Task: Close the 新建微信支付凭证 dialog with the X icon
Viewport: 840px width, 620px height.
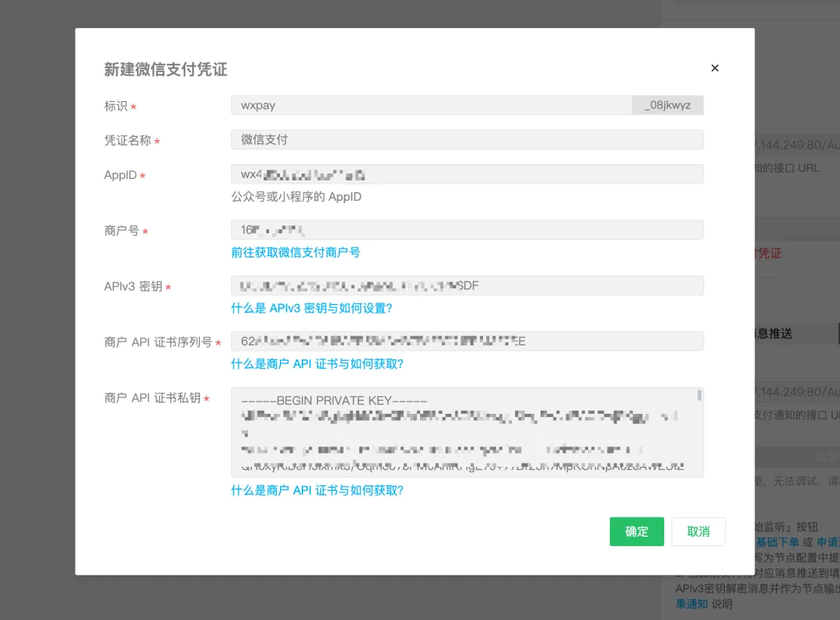Action: pos(715,68)
